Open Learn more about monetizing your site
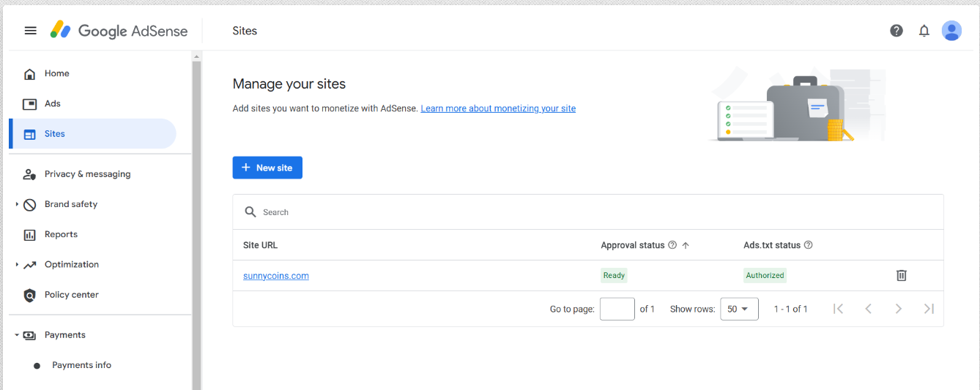 click(x=498, y=108)
